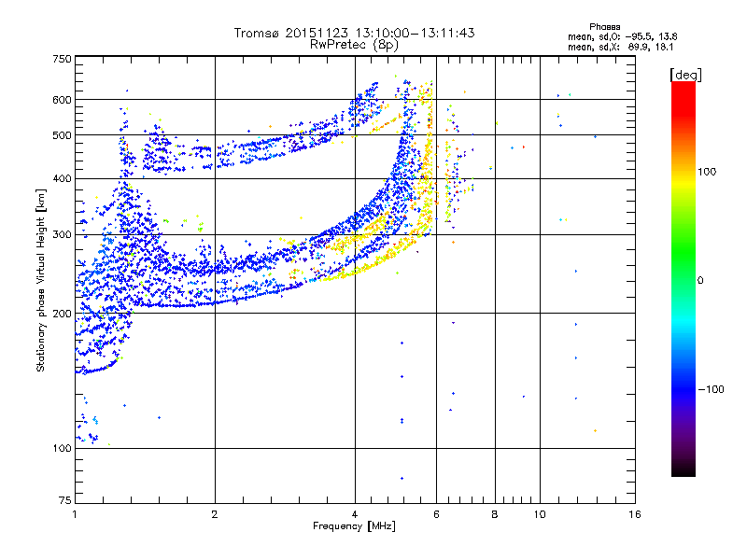Click the "[deg]" colorbar unit label
Viewport: 747px width, 560px height.
click(685, 75)
